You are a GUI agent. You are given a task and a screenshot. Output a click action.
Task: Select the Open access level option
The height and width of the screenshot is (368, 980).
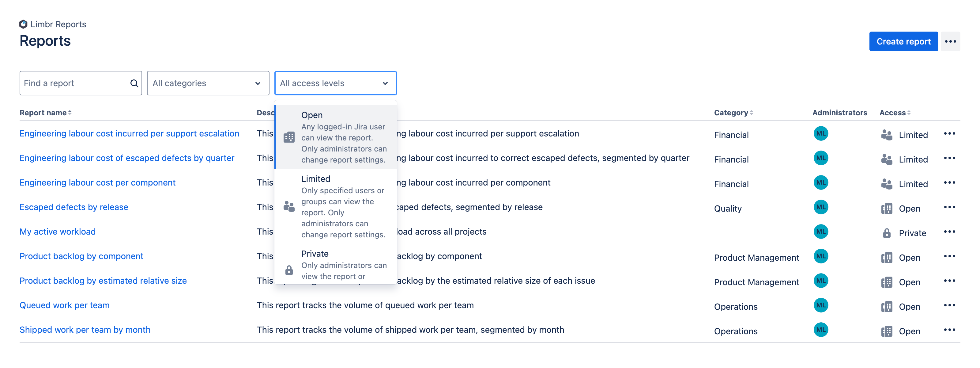(335, 137)
